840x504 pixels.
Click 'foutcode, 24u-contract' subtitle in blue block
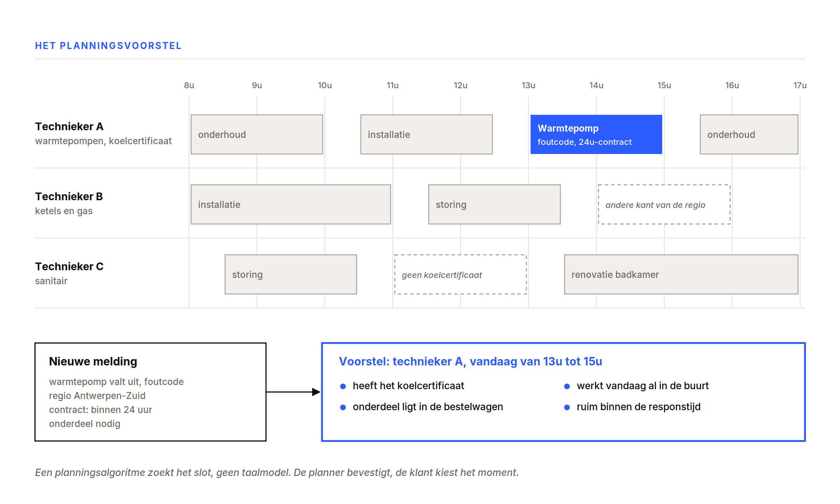[584, 142]
